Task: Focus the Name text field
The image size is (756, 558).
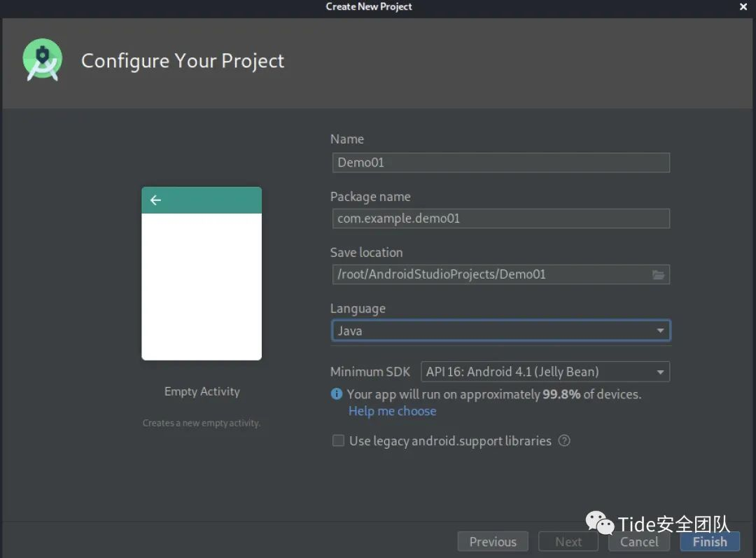Action: pos(500,162)
